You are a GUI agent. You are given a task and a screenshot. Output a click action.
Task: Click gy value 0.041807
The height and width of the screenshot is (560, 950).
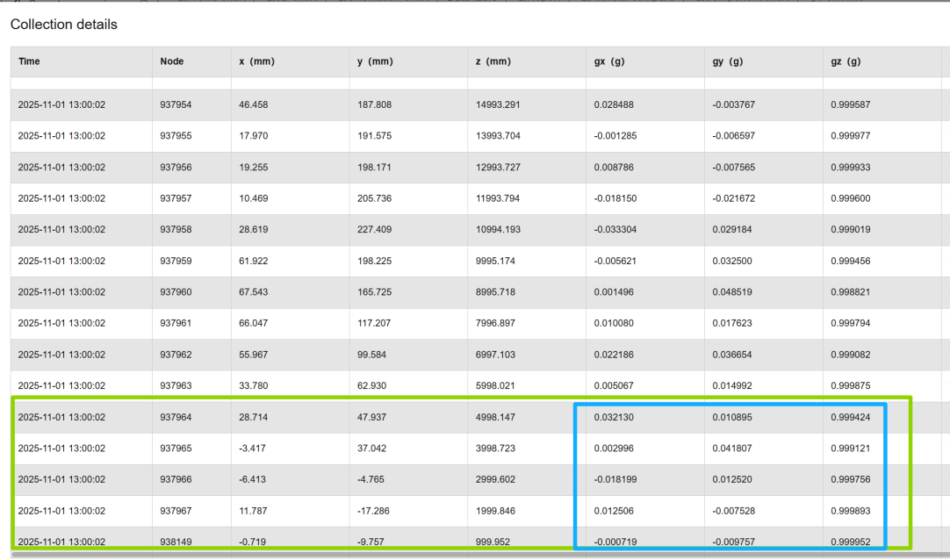[732, 449]
